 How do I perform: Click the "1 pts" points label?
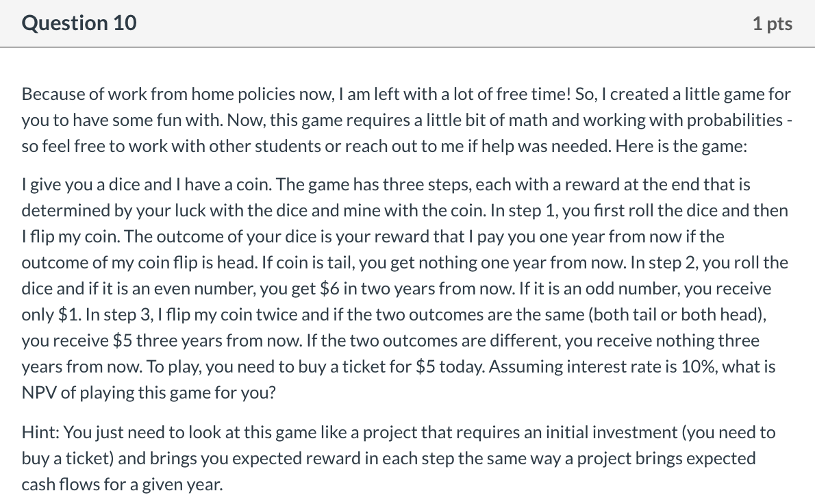773,23
